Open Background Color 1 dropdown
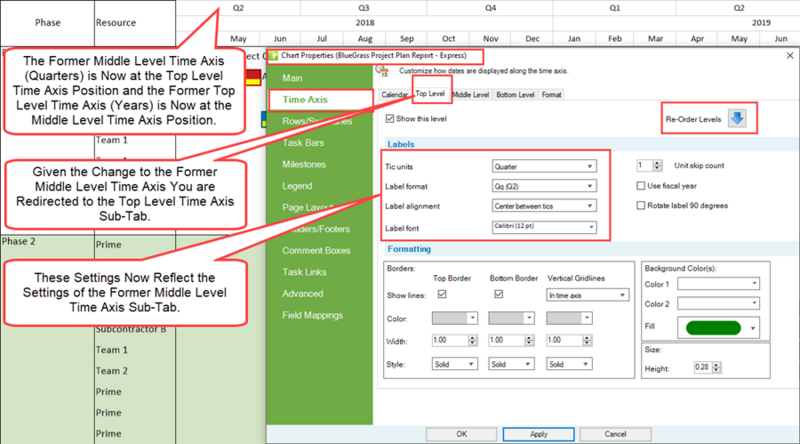Image resolution: width=800 pixels, height=444 pixels. click(x=718, y=284)
